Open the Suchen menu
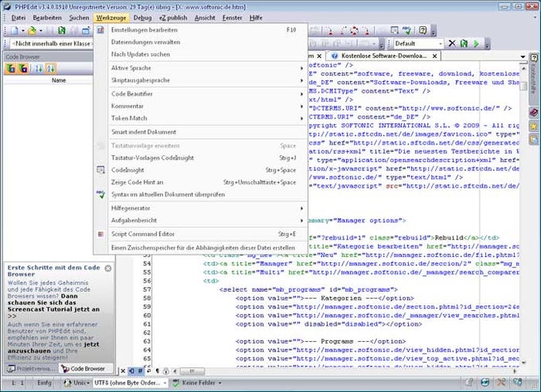541x392 pixels. 79,17
